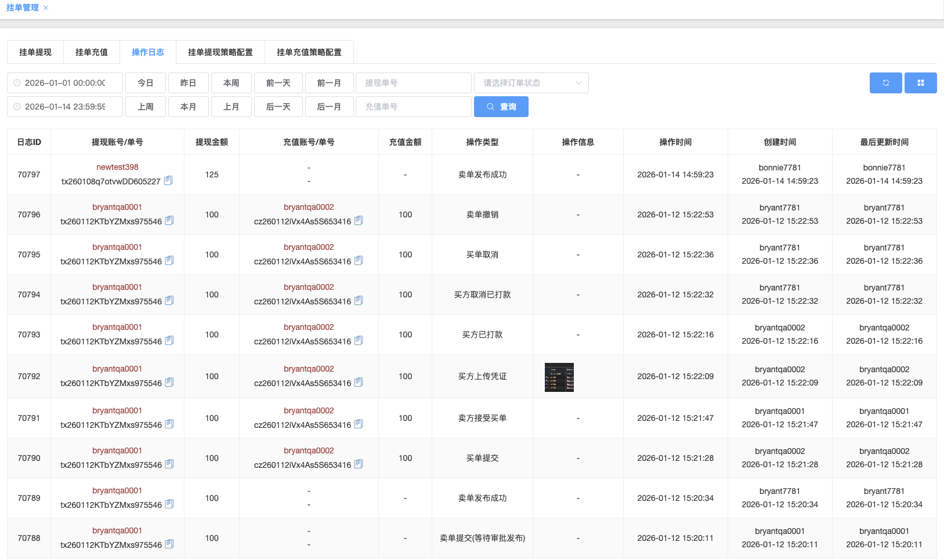
Task: Switch to the 挂单充值策略配置 tab
Action: (309, 52)
